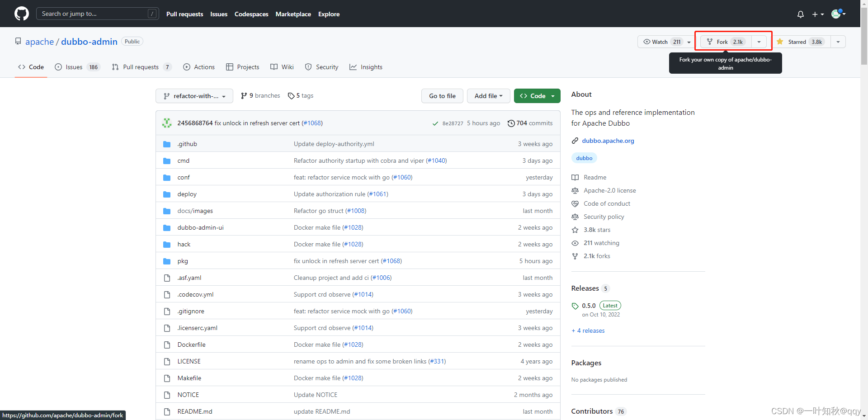
Task: Expand the star lists dropdown arrow
Action: (x=838, y=42)
